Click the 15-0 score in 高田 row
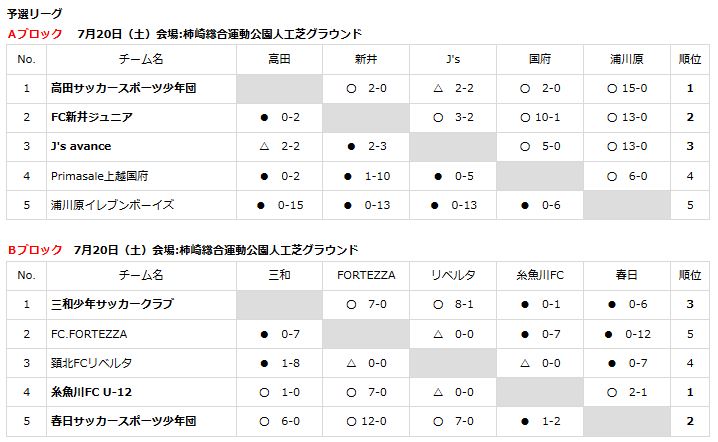 (634, 88)
